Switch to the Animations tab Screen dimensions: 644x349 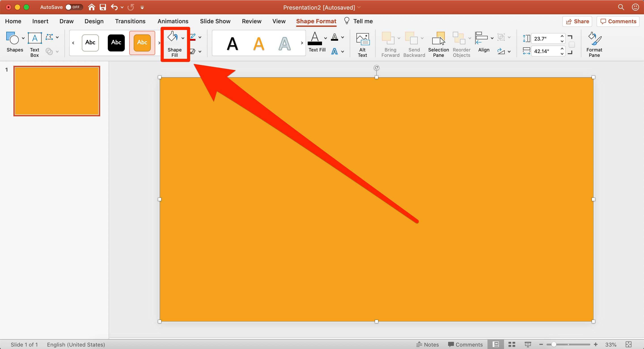click(x=173, y=21)
